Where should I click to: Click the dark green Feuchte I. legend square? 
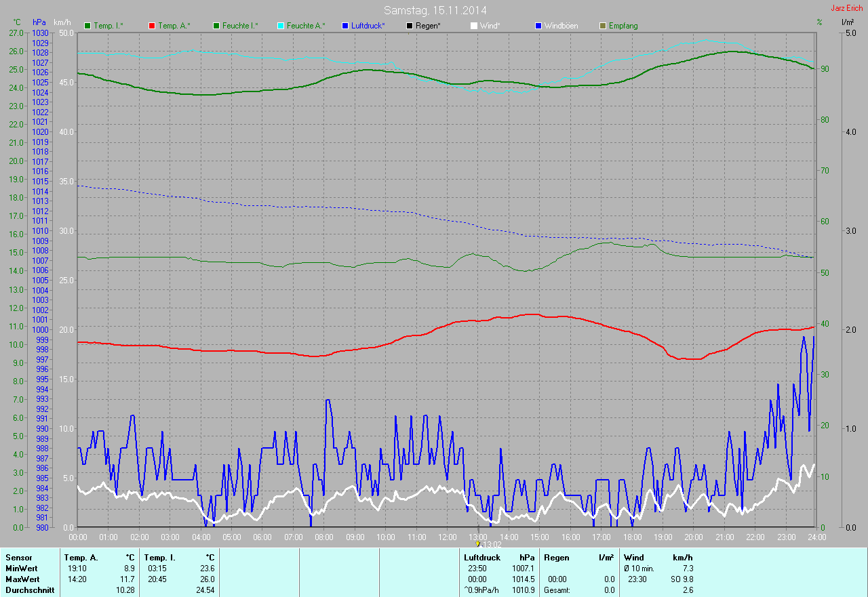[216, 26]
